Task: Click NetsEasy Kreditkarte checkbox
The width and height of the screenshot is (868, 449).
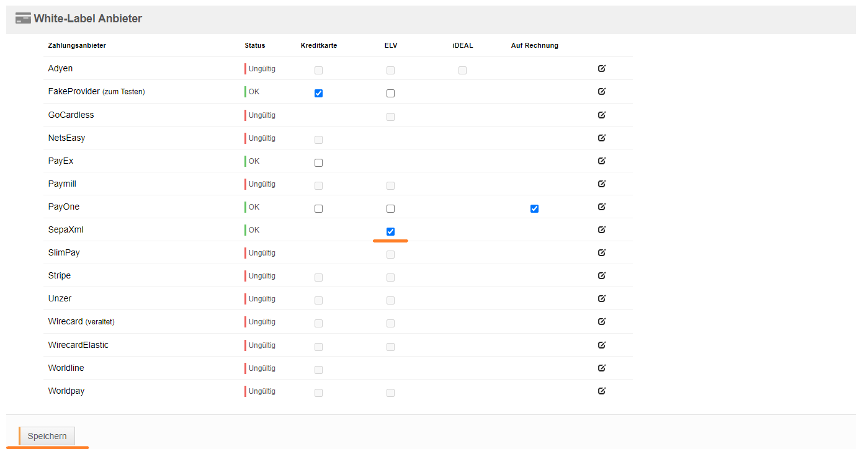Action: [318, 140]
